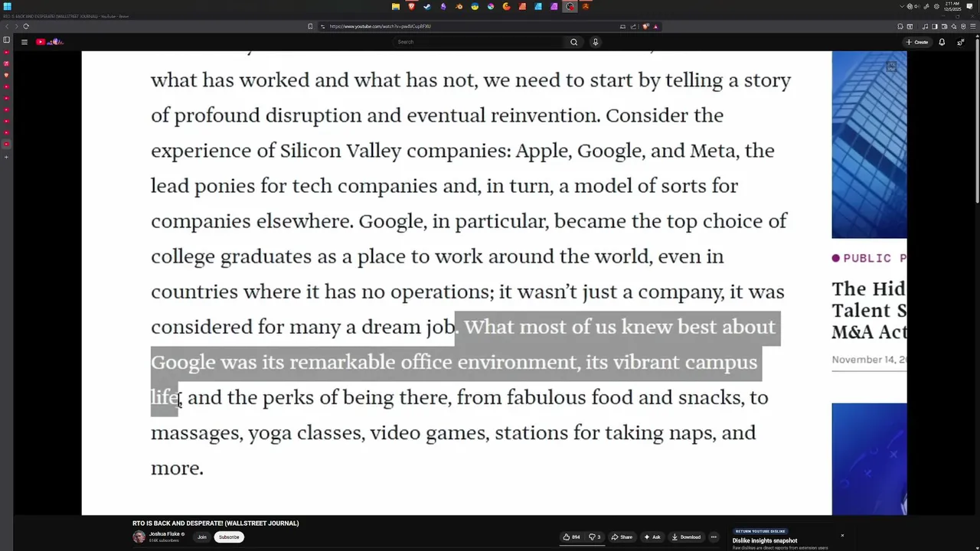980x551 pixels.
Task: Start voice search with the microphone icon
Action: (595, 42)
